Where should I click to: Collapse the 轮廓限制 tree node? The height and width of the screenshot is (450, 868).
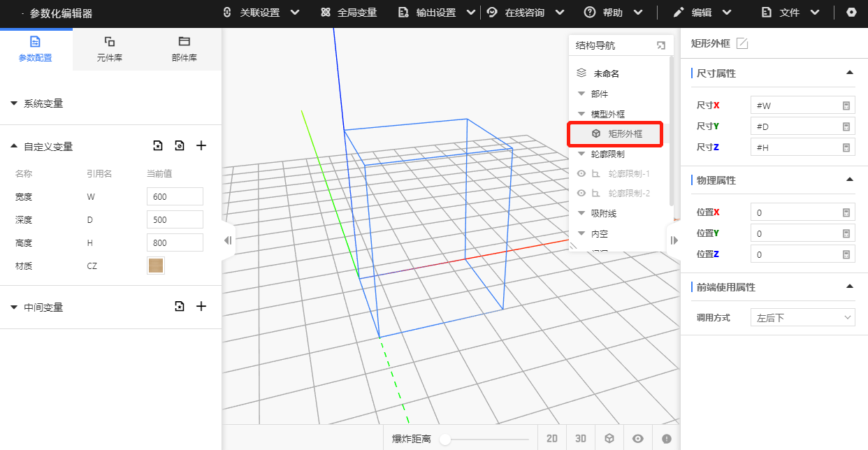coord(581,154)
